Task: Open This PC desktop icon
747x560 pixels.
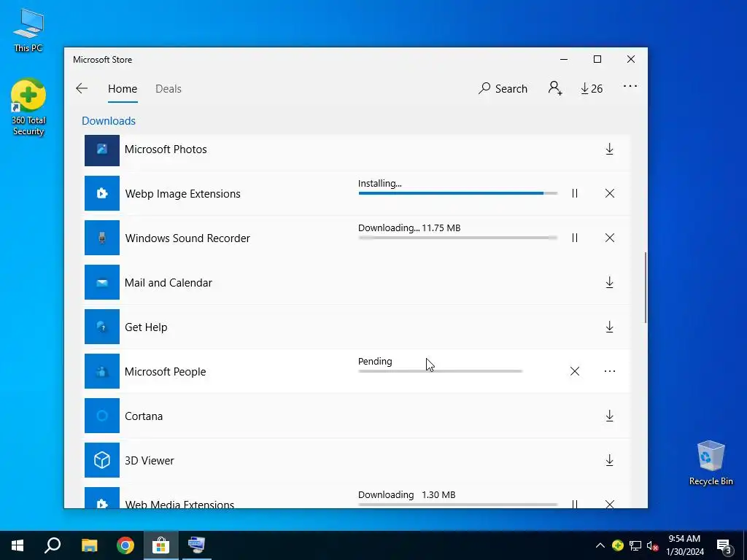Action: 28,31
